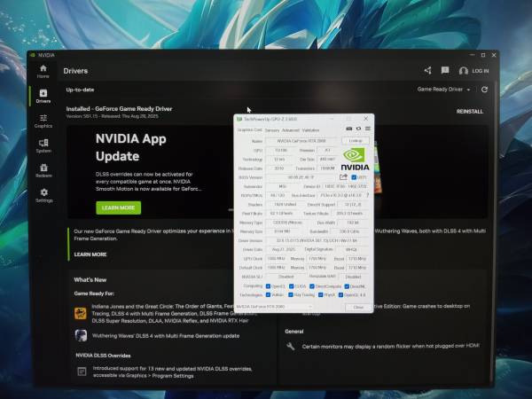Image resolution: width=532 pixels, height=399 pixels.
Task: Click the BIOS export arrow icon in GPU-Z
Action: 344,177
